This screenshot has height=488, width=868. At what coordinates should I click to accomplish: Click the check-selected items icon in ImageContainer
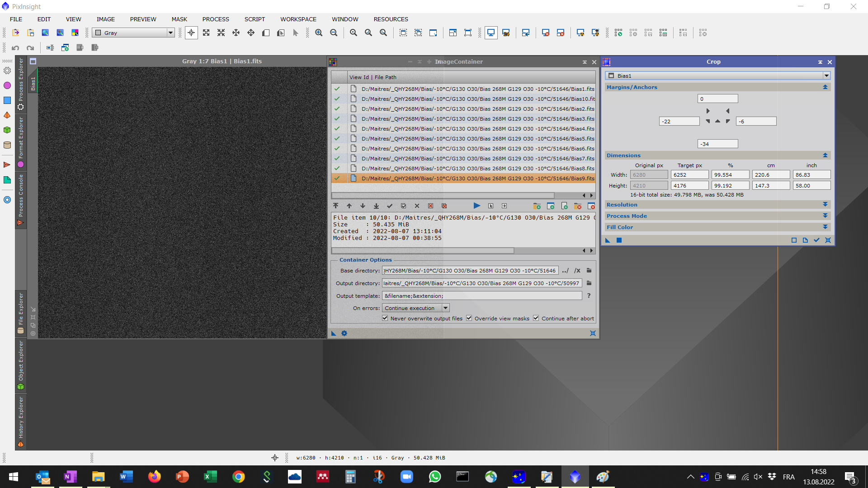390,206
